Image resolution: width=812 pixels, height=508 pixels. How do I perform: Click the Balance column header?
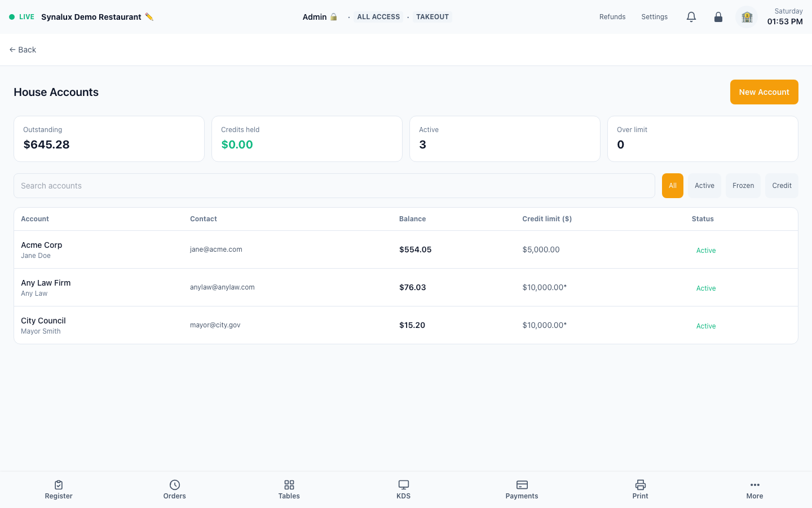[x=413, y=219]
